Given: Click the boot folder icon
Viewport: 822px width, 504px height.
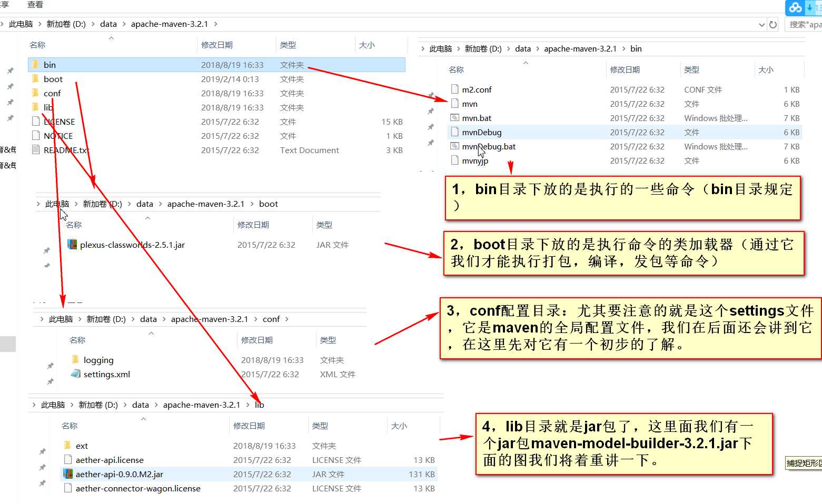Looking at the screenshot, I should (35, 78).
